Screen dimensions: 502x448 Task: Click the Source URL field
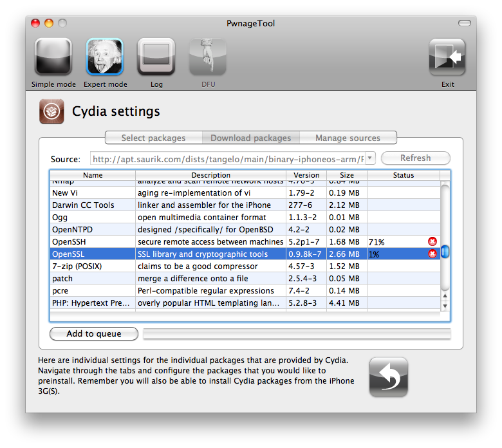[x=232, y=158]
